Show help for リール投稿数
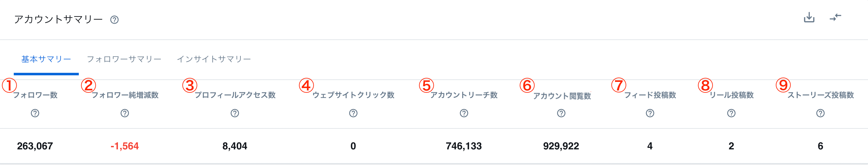 [x=731, y=113]
